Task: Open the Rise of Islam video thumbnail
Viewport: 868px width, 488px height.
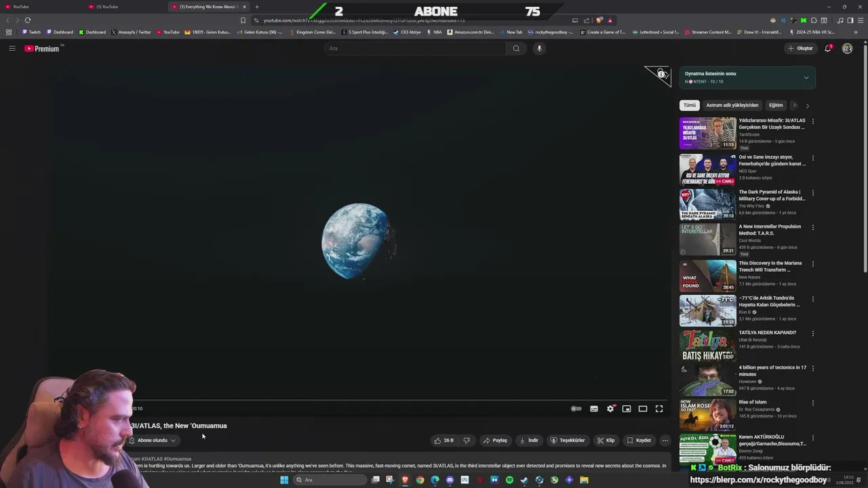Action: click(x=707, y=415)
